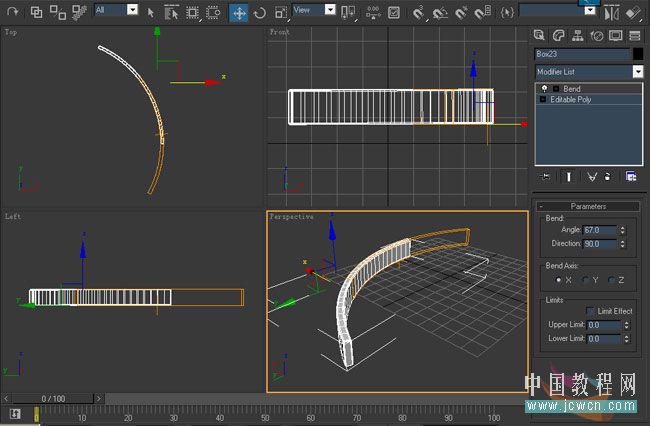Activate the Select and Rotate tool
Viewport: 650px width, 426px height.
pos(260,13)
